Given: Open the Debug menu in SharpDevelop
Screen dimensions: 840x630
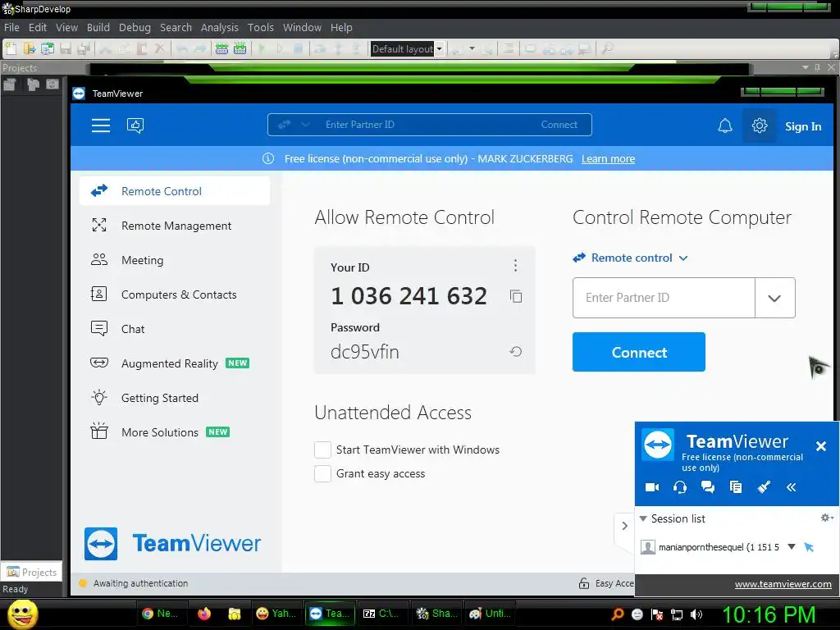Looking at the screenshot, I should pos(135,27).
